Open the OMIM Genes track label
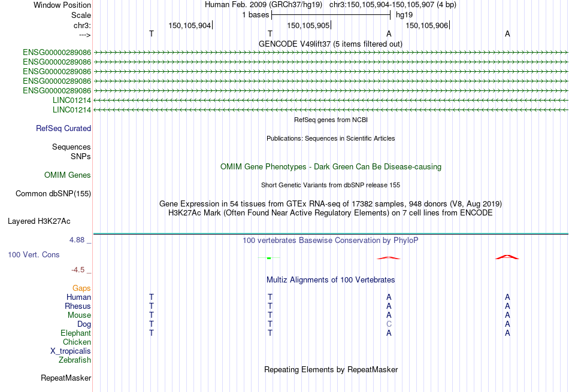 (x=68, y=175)
